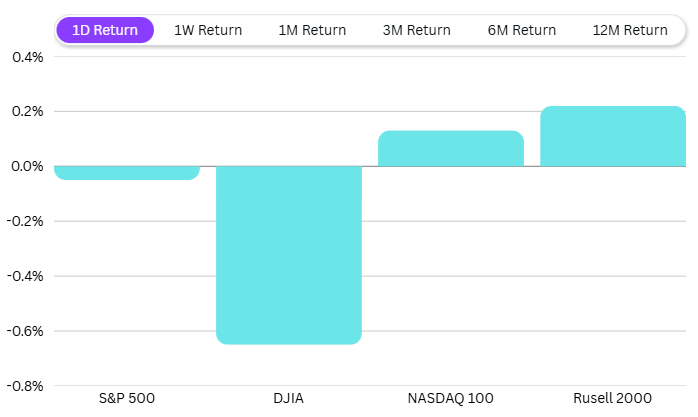Show the 3M Return view
The image size is (698, 417).
(417, 30)
